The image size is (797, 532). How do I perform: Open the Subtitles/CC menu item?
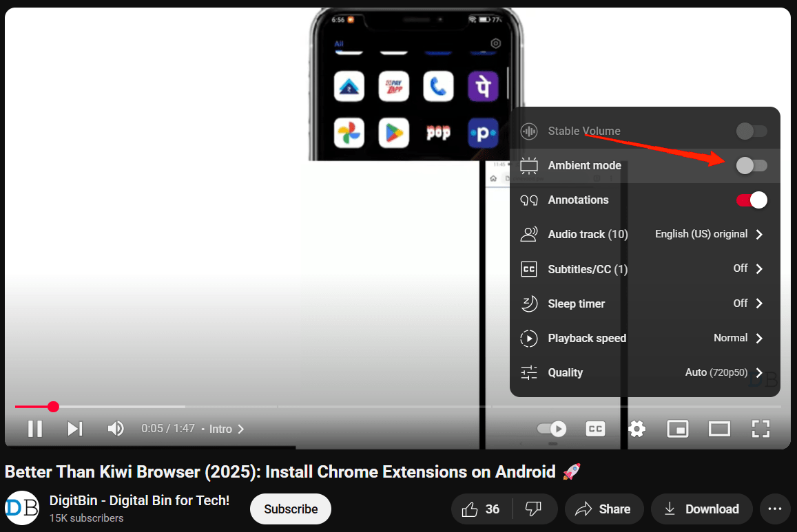[x=643, y=269]
